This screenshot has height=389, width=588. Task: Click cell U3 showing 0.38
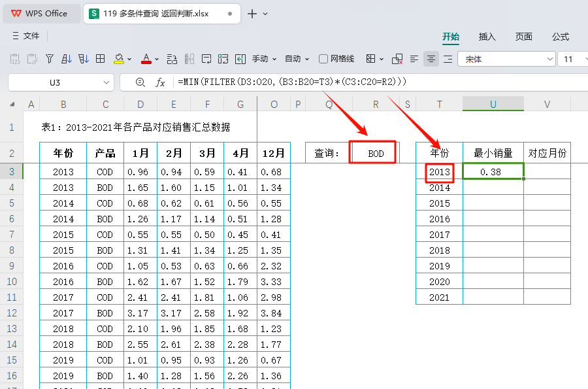(x=493, y=171)
